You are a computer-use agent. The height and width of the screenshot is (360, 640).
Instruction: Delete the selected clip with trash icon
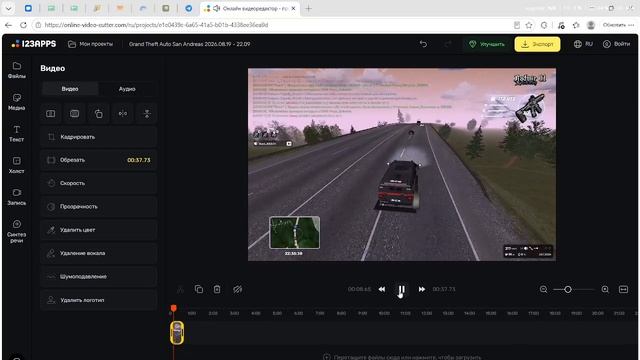point(217,289)
